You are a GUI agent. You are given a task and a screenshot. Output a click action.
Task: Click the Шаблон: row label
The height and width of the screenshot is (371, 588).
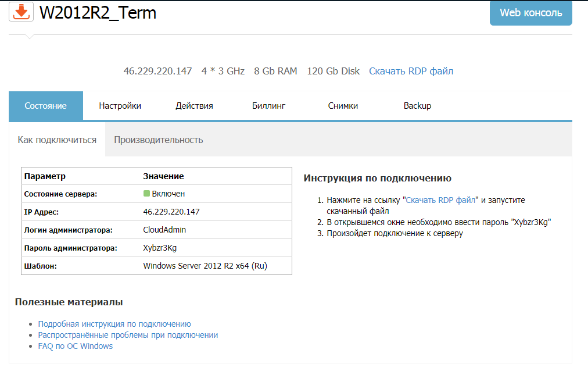40,266
